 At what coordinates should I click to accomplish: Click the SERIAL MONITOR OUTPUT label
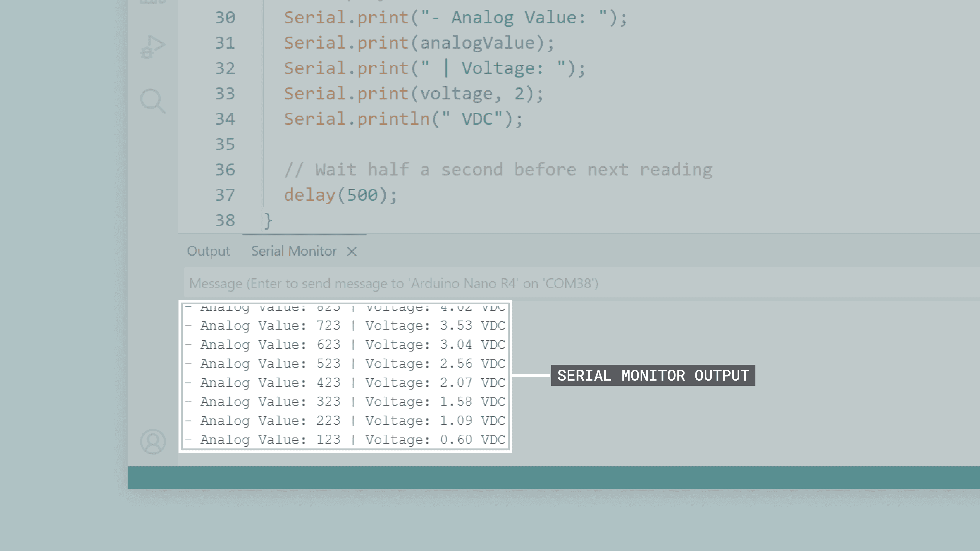pyautogui.click(x=653, y=376)
